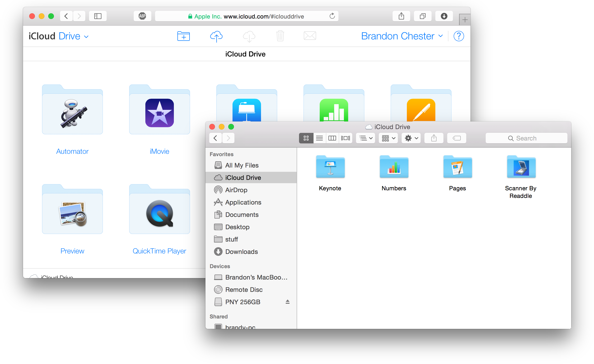Image resolution: width=594 pixels, height=364 pixels.
Task: Click the QuickTime Player label link
Action: [x=159, y=251]
